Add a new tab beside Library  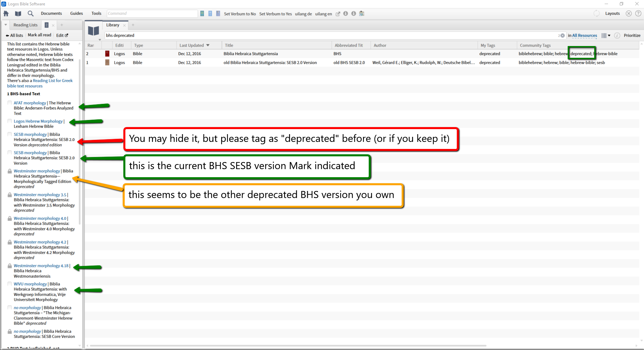[x=133, y=25]
